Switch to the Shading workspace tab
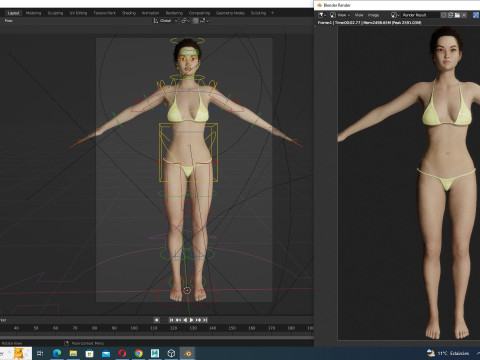This screenshot has width=480, height=360. (x=129, y=13)
